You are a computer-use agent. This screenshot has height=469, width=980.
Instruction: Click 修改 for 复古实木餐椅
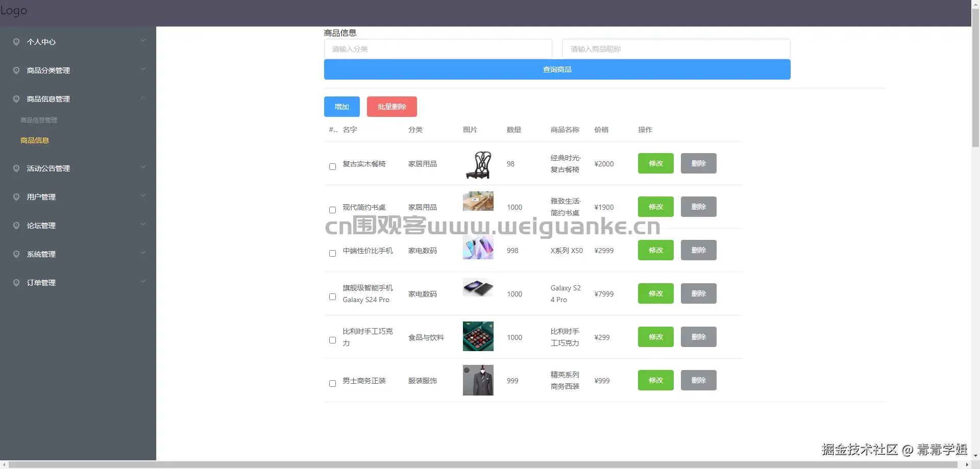[x=656, y=163]
